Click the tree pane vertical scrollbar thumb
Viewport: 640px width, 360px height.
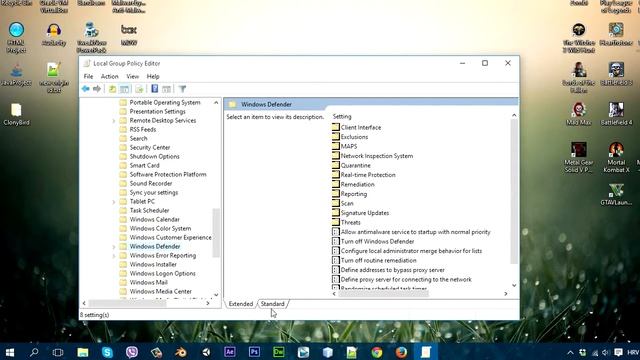pyautogui.click(x=216, y=233)
